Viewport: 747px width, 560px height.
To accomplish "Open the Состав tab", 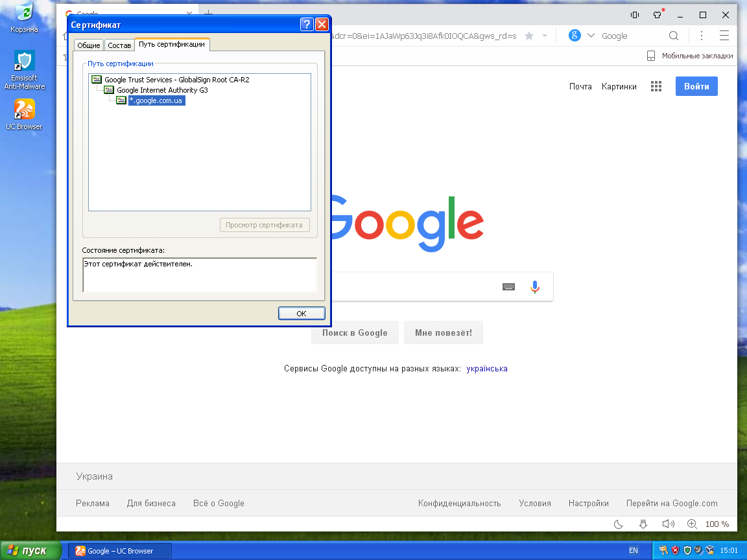I will (x=119, y=45).
